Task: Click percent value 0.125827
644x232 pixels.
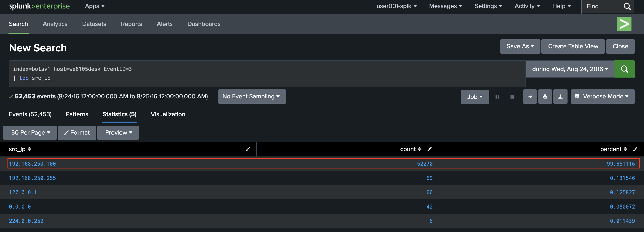Action: 622,192
